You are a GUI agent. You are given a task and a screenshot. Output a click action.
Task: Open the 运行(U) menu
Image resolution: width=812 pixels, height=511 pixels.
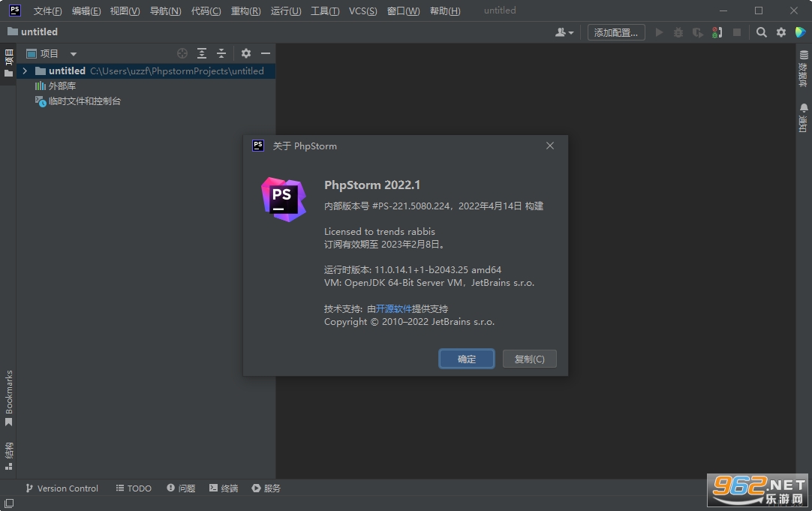(x=286, y=11)
